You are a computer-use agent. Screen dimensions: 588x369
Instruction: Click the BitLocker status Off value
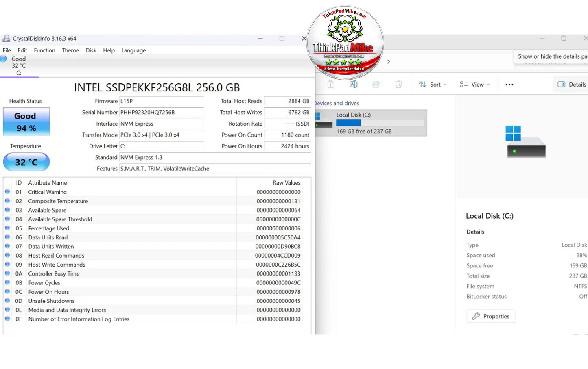[583, 297]
